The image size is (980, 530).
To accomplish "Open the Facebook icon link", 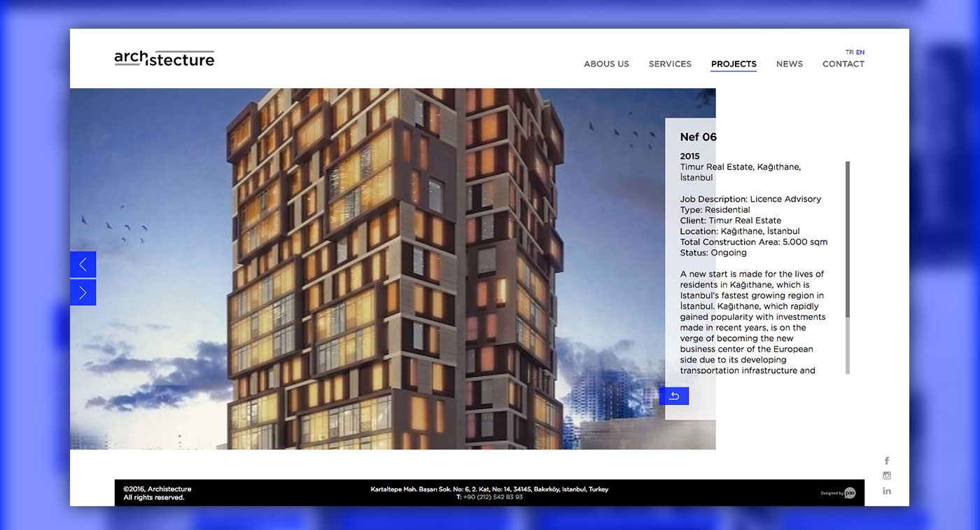I will coord(886,460).
